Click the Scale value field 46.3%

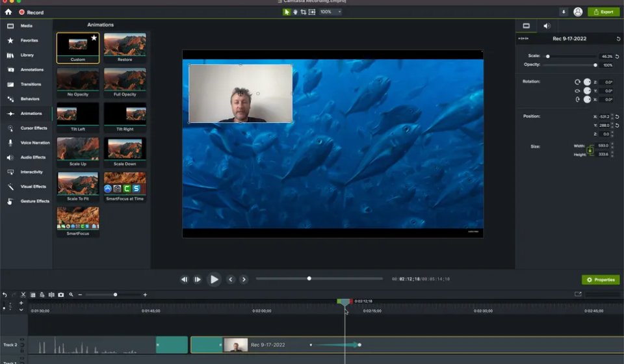(x=606, y=57)
